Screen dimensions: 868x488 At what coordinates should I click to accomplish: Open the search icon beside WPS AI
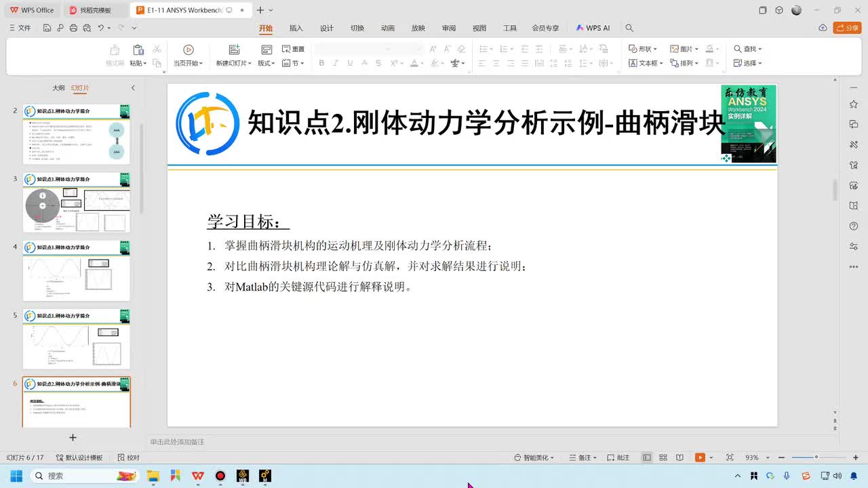tap(629, 28)
